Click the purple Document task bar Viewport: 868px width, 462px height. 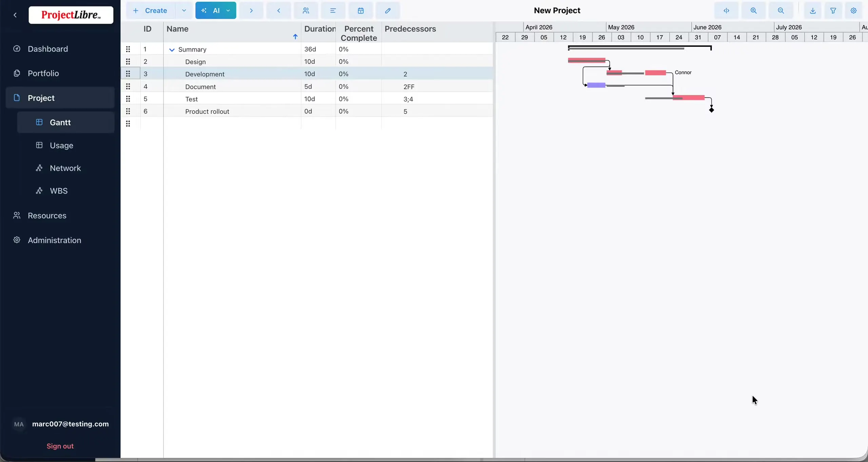596,85
